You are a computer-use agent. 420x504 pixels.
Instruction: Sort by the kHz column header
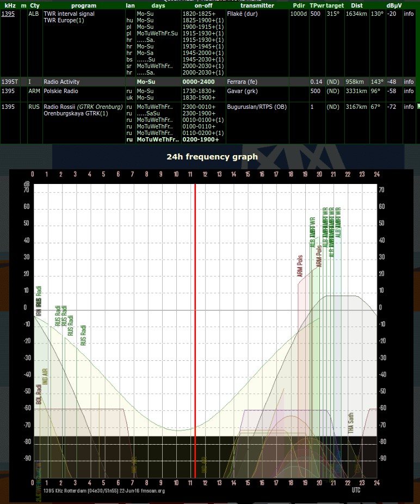click(x=10, y=5)
